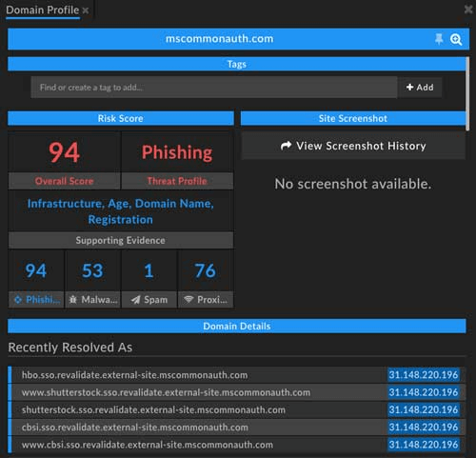Close the panel with top-right X

click(x=468, y=10)
